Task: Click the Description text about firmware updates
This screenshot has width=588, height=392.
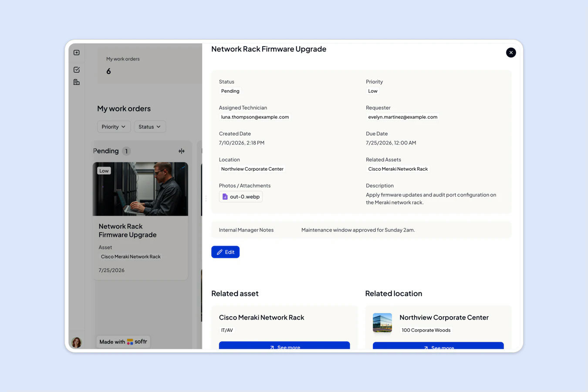Action: point(431,199)
